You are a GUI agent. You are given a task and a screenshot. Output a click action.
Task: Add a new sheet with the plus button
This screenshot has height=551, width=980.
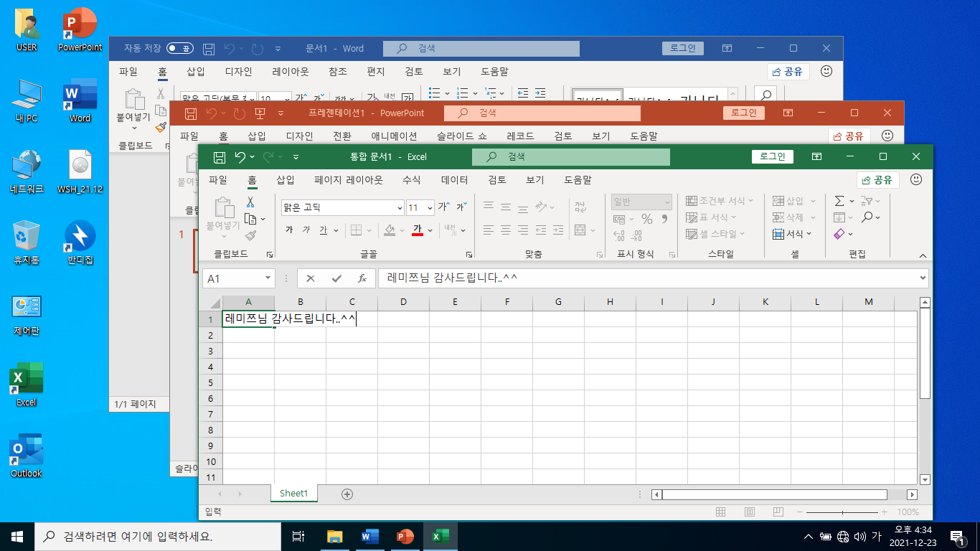tap(347, 494)
